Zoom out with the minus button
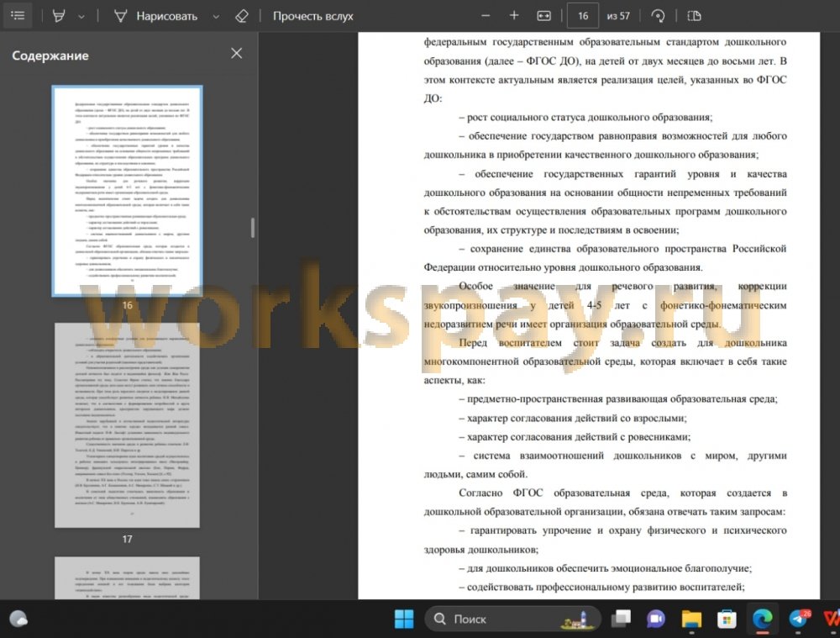This screenshot has width=840, height=638. 486,16
